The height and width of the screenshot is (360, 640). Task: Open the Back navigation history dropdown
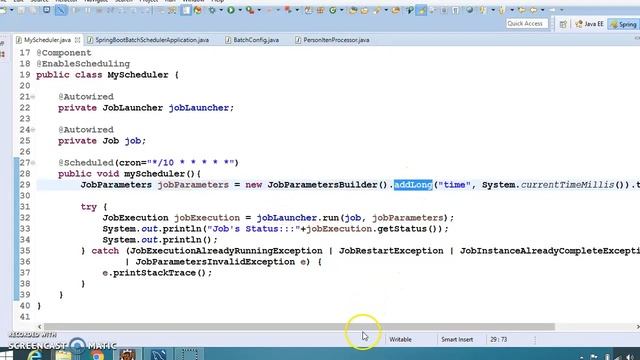click(x=542, y=10)
